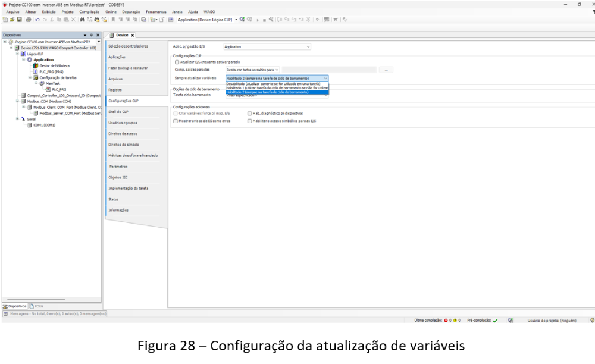The height and width of the screenshot is (364, 595).
Task: Enable Atualizar E/S enquanto estiver parado
Action: (176, 62)
